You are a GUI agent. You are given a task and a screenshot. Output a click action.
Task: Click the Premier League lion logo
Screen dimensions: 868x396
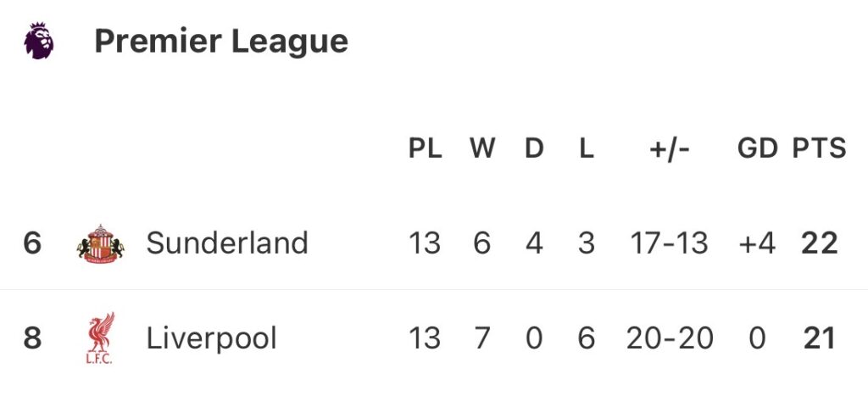pos(38,41)
